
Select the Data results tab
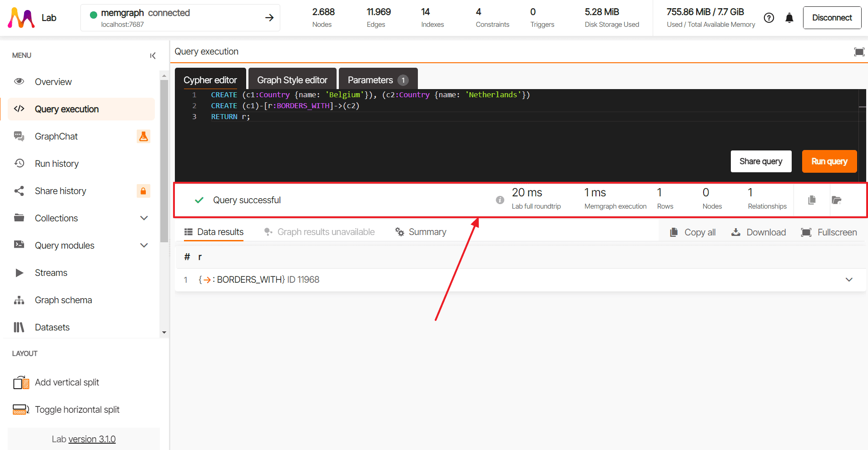tap(213, 232)
